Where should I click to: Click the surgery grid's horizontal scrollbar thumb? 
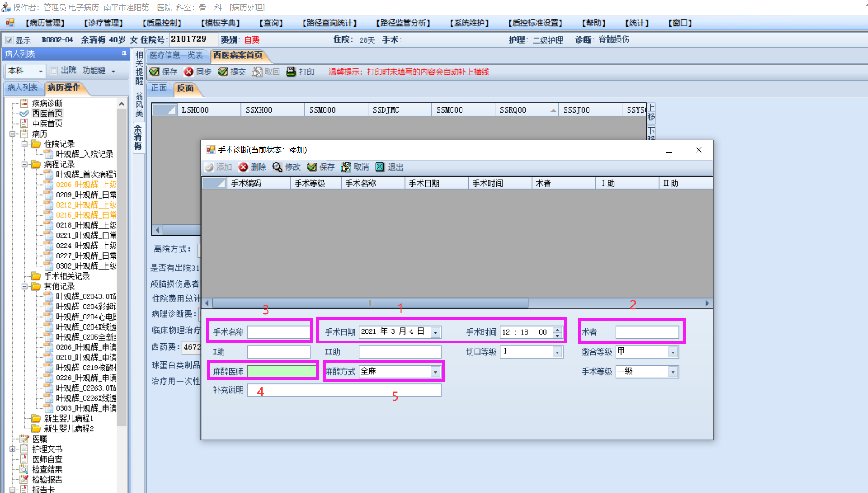pos(370,303)
